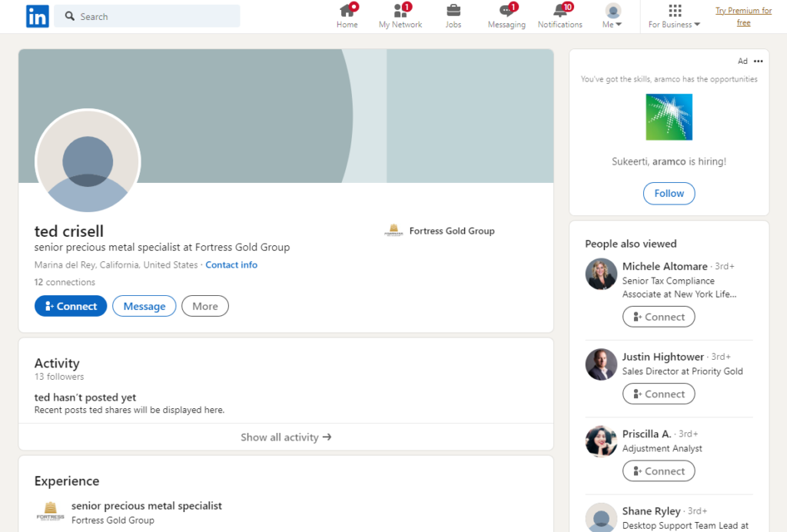
Task: Open the ad three-dot options
Action: [759, 62]
